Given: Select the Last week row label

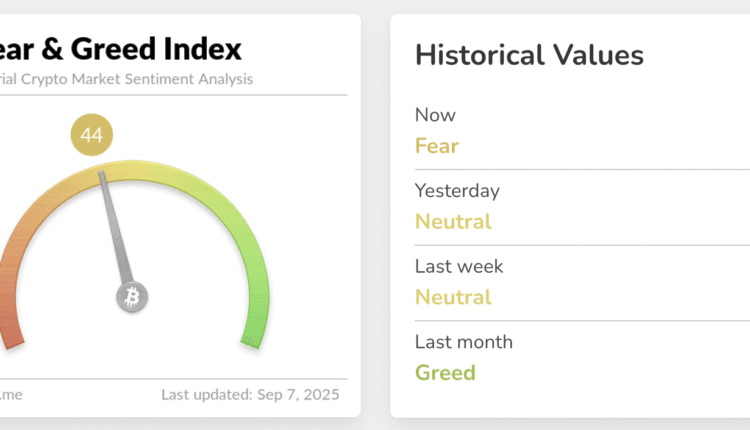Looking at the screenshot, I should (x=459, y=267).
